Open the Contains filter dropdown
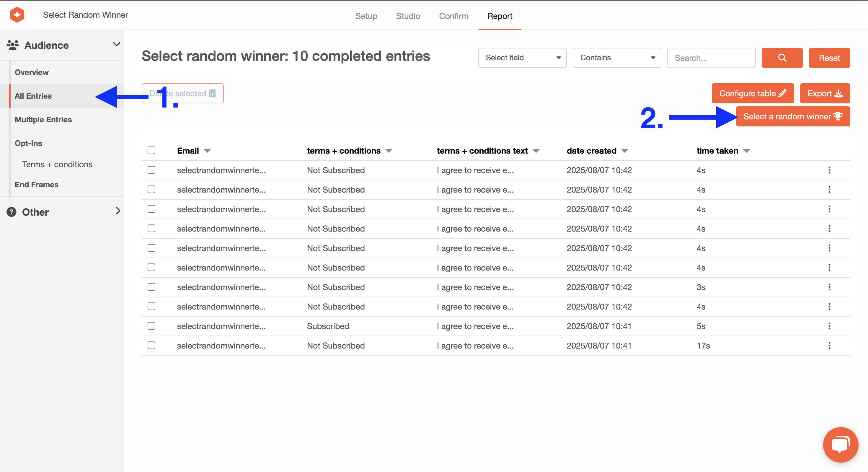 click(616, 58)
